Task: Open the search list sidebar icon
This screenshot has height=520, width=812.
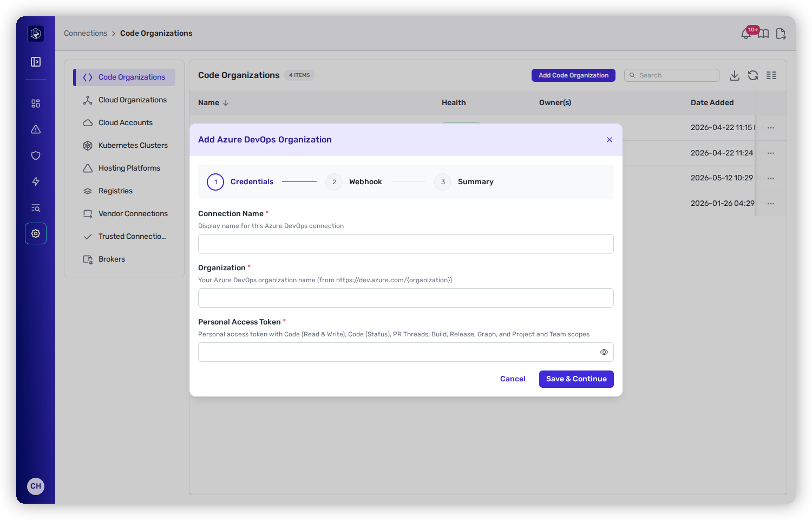Action: tap(36, 208)
